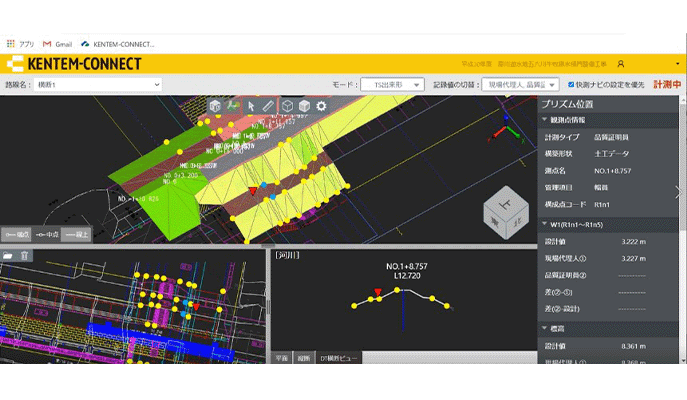Toggle the 線上 on-line snap
This screenshot has height=400, width=687.
pos(76,235)
